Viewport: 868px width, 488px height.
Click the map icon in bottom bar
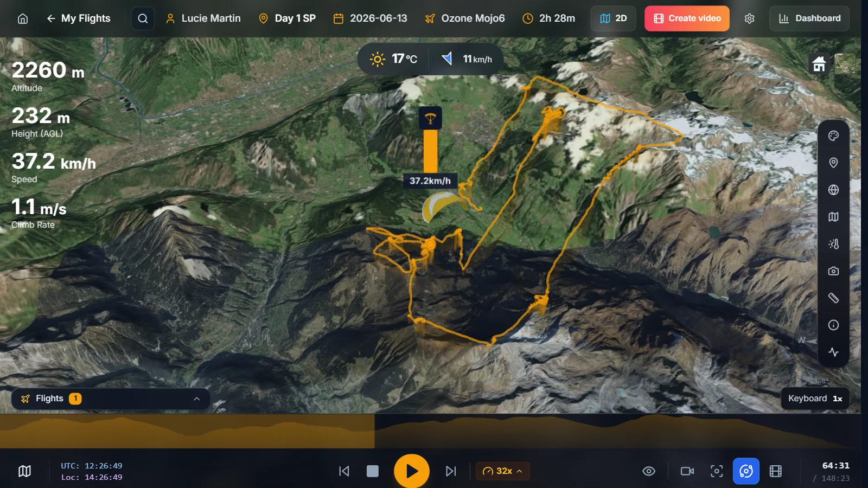point(24,471)
